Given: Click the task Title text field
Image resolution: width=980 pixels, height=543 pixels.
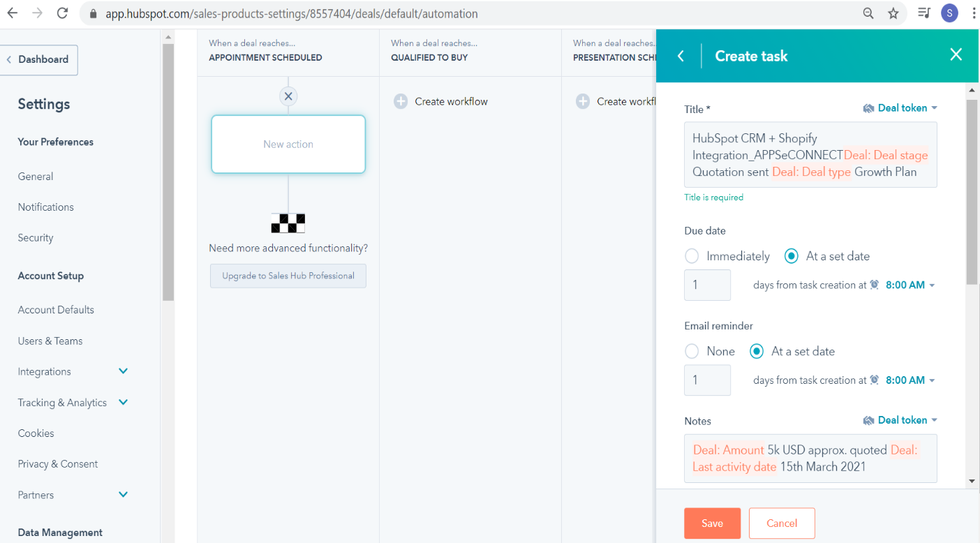Looking at the screenshot, I should 810,155.
